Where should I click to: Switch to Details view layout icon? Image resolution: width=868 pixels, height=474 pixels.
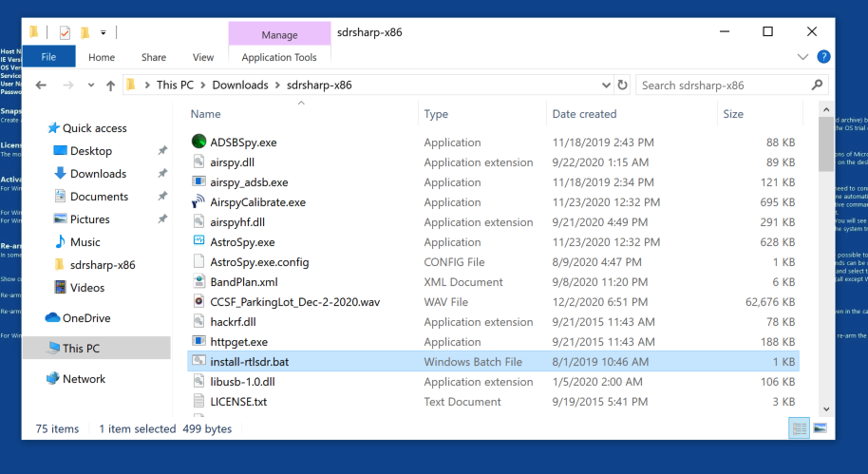799,428
